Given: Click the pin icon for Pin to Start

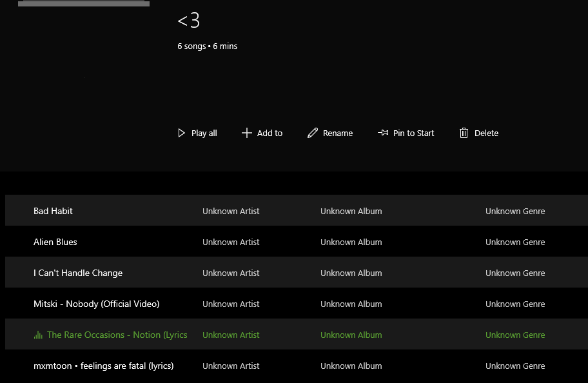Looking at the screenshot, I should [x=383, y=133].
